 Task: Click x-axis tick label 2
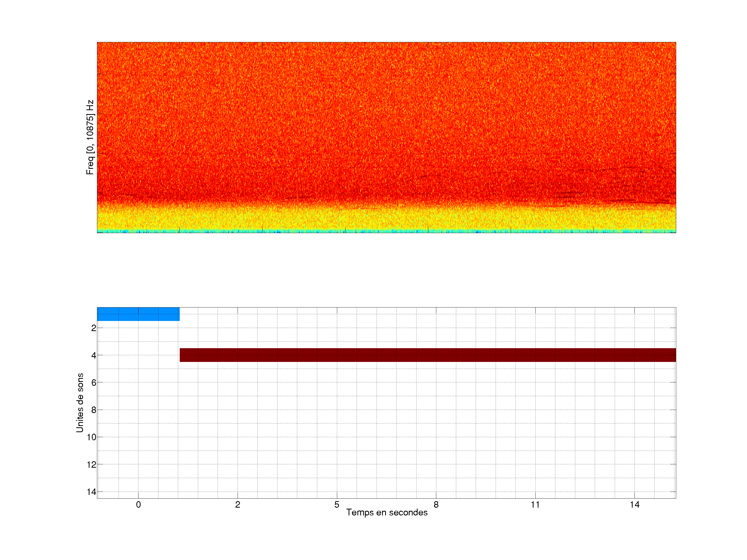[x=238, y=505]
